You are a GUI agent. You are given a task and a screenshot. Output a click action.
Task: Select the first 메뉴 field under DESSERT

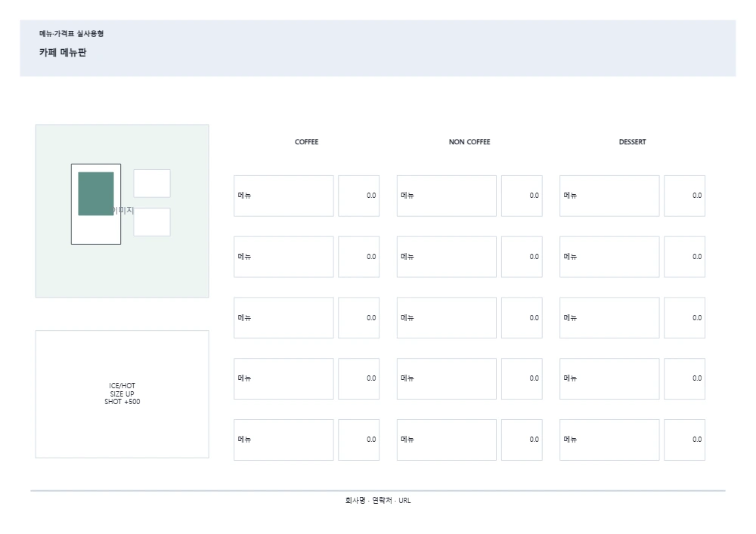[609, 196]
